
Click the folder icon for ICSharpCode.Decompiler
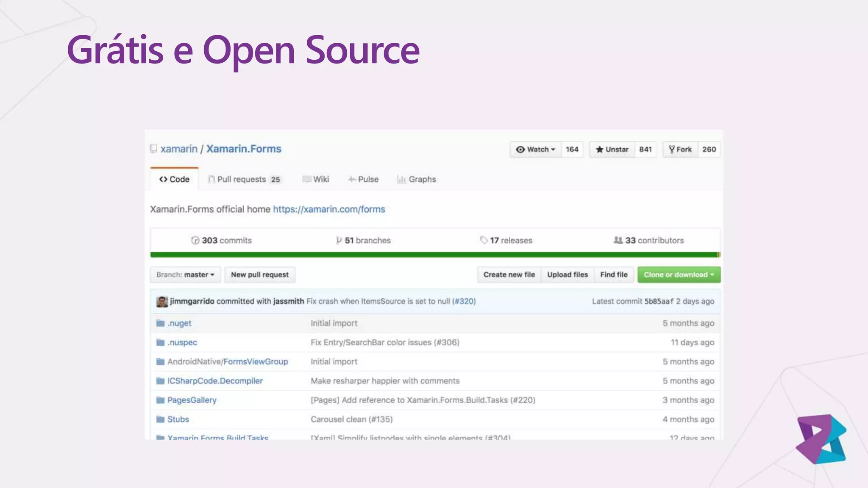click(x=160, y=381)
